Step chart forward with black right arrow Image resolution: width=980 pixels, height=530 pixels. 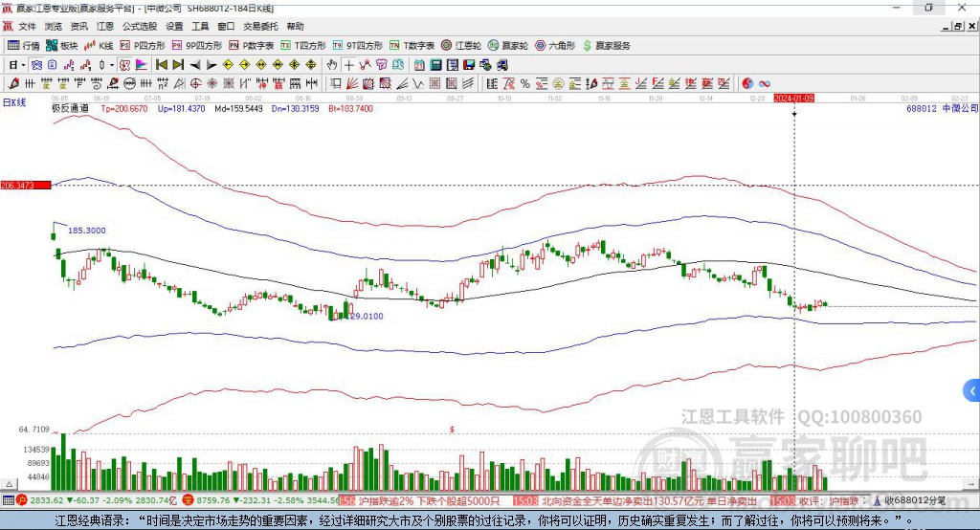pyautogui.click(x=212, y=65)
